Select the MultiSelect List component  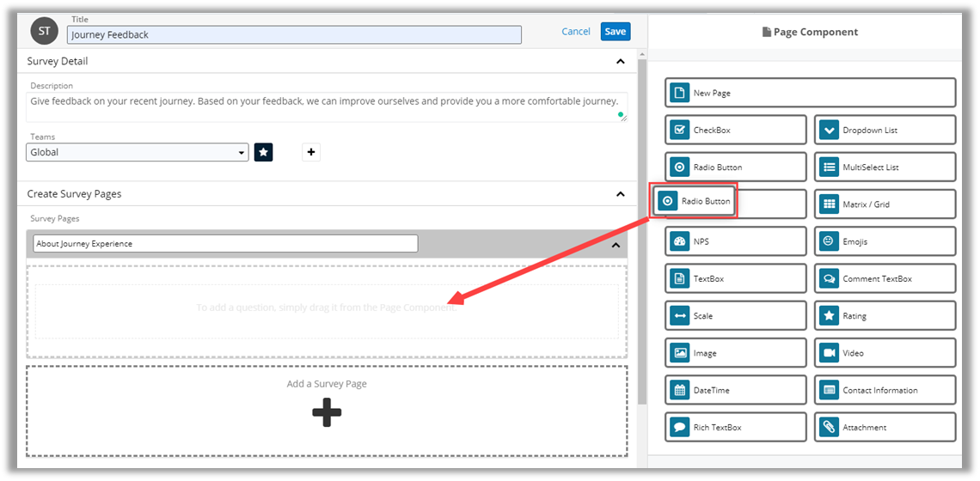click(885, 167)
